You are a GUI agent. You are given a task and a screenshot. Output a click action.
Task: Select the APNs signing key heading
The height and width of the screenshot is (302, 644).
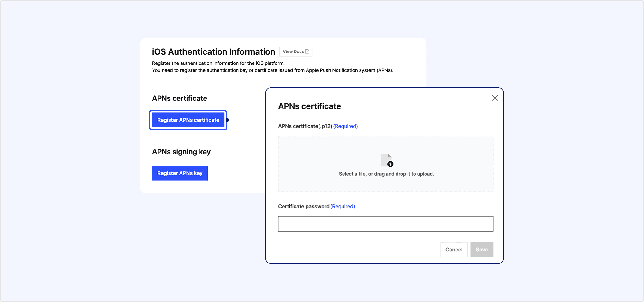(181, 152)
